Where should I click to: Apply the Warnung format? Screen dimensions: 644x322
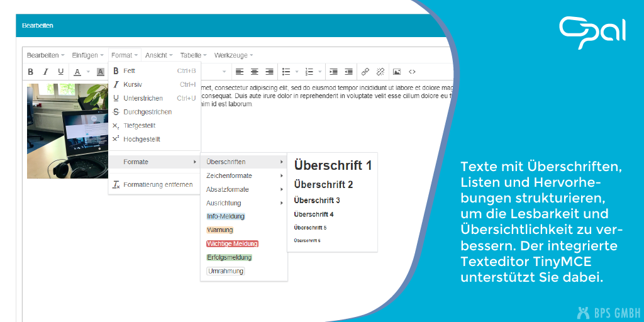(219, 230)
